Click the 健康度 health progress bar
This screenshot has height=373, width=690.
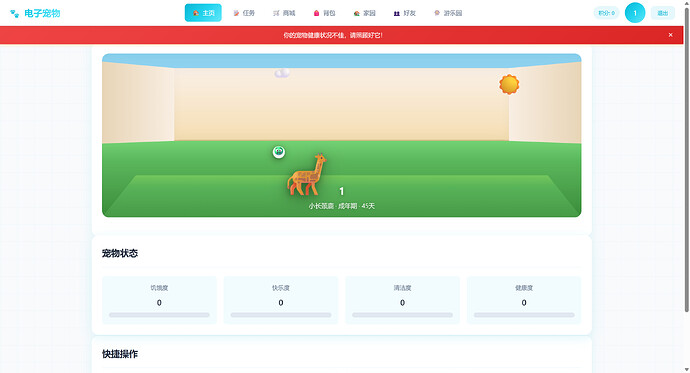pos(524,315)
